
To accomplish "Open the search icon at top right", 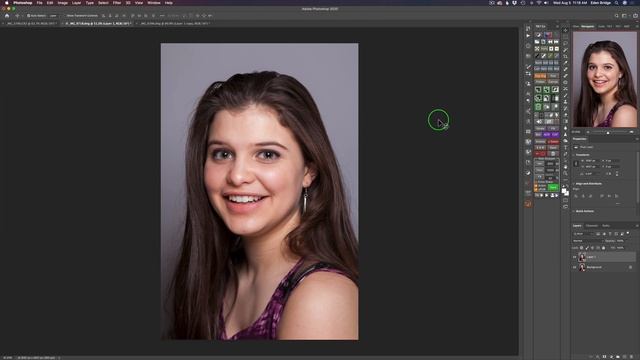I will 617,16.
